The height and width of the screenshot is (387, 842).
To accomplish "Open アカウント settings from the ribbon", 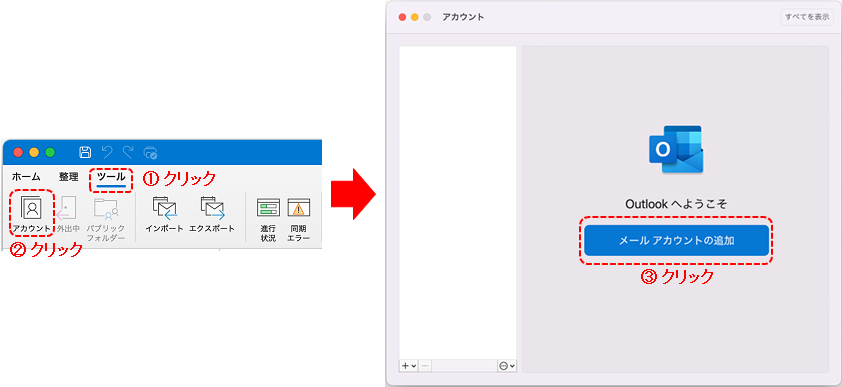I will click(x=32, y=214).
